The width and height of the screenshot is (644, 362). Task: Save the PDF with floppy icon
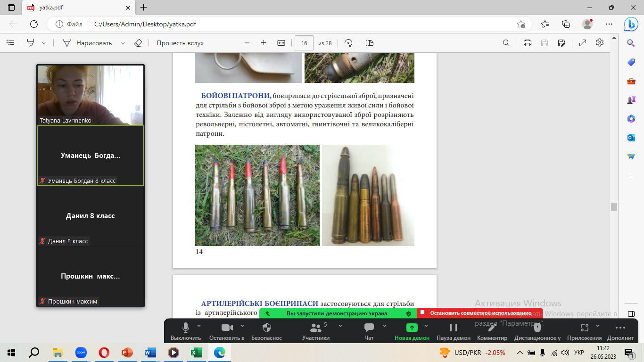pos(545,43)
